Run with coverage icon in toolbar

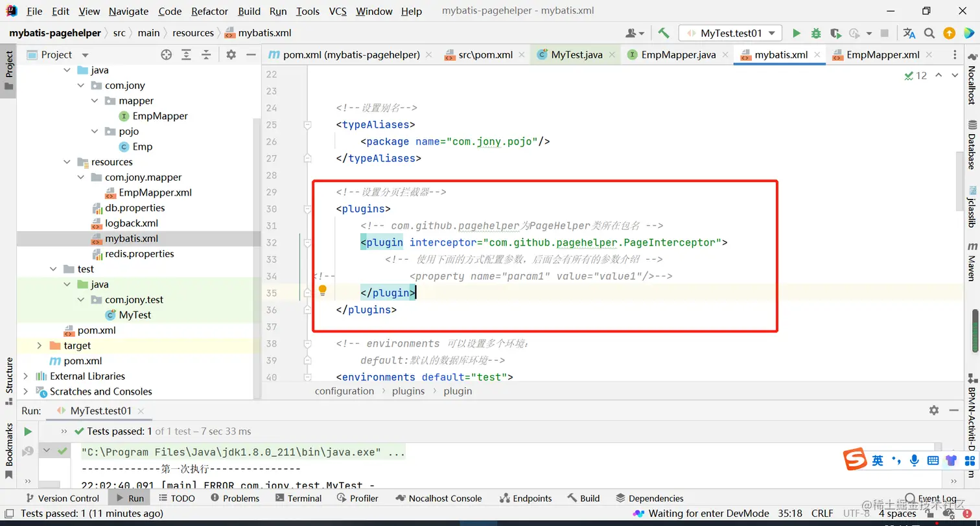click(x=835, y=33)
